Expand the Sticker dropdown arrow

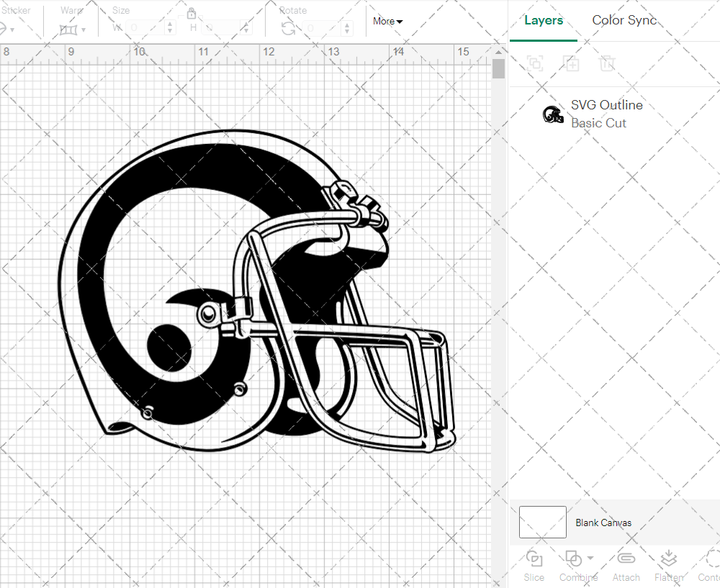click(12, 30)
